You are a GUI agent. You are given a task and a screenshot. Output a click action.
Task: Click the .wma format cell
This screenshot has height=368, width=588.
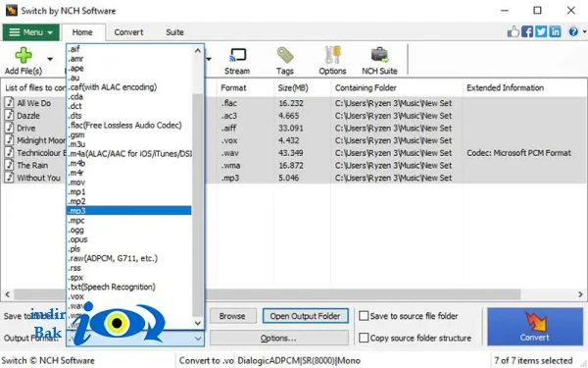[230, 165]
